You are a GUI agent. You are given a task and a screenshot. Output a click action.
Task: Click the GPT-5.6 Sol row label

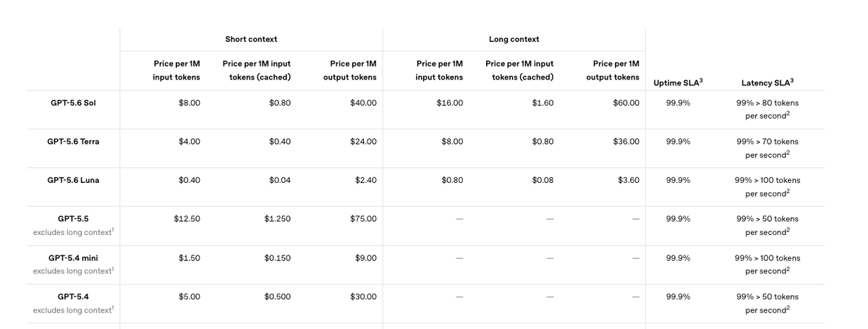click(73, 103)
